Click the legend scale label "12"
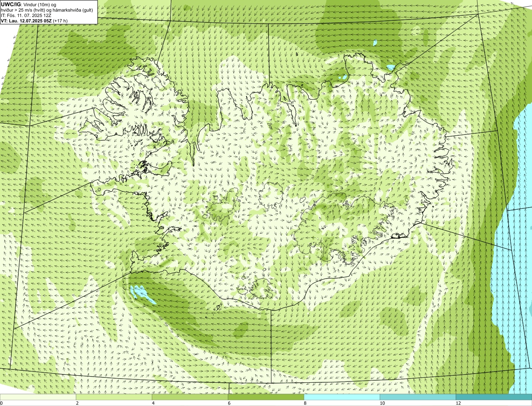The image size is (532, 406). point(458,403)
